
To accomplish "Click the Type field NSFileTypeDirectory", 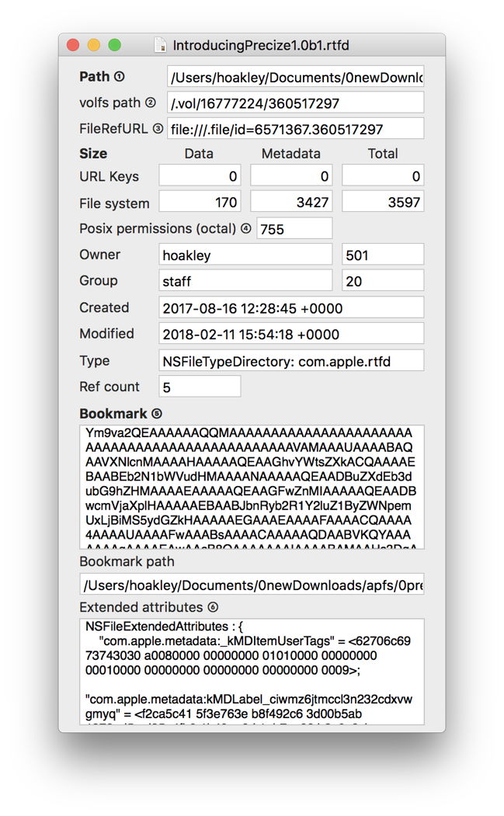I will [291, 361].
